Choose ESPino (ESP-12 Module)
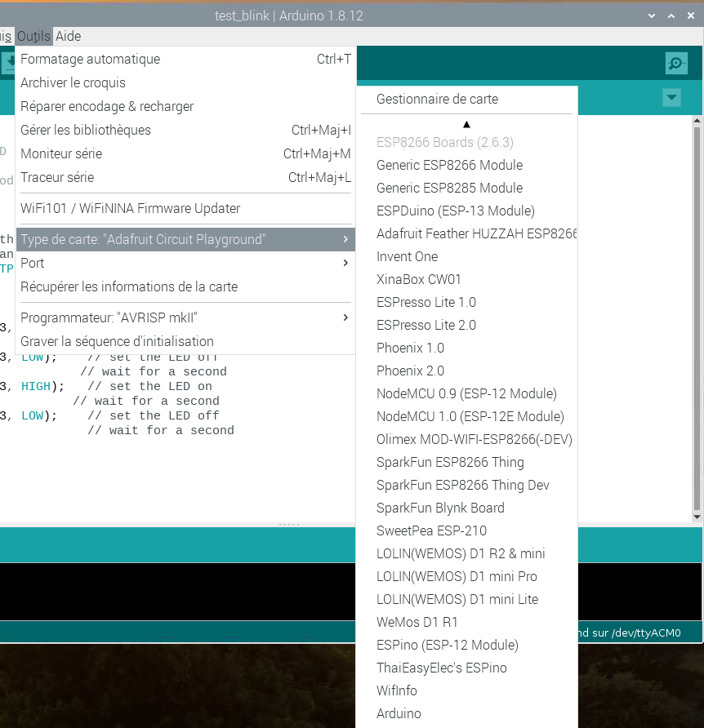Image resolution: width=704 pixels, height=728 pixels. [466, 645]
